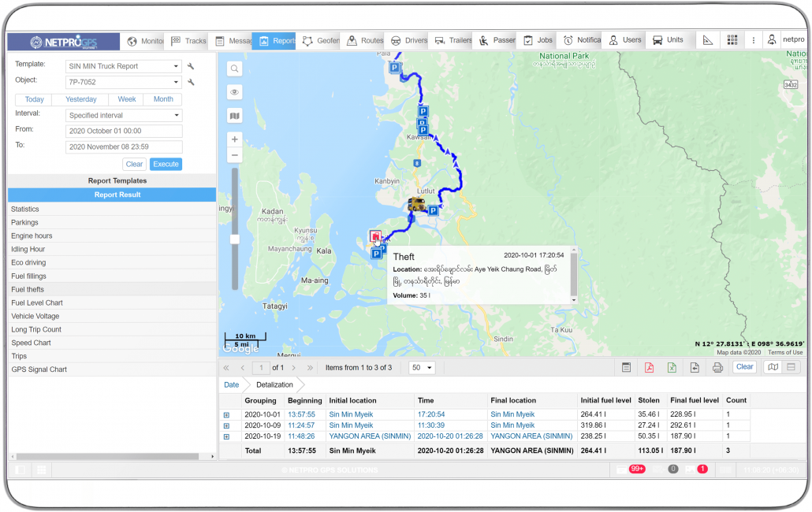Screen dimensions: 812x512
Task: Export the report to PDF
Action: point(650,366)
